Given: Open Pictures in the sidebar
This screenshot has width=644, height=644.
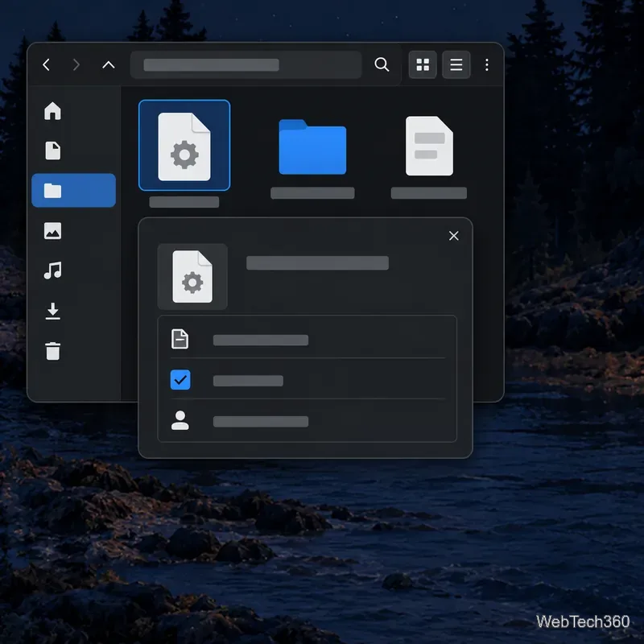Looking at the screenshot, I should tap(52, 230).
